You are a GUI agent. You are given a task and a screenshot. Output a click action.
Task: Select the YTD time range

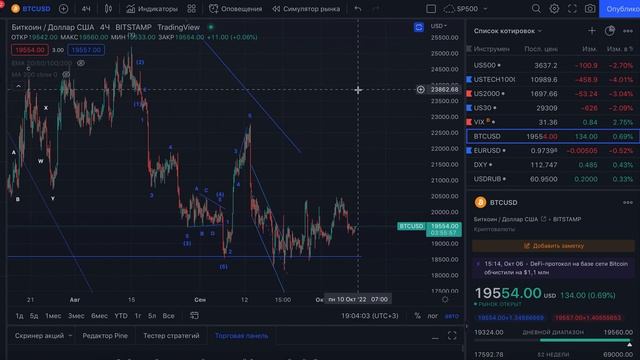(121, 316)
